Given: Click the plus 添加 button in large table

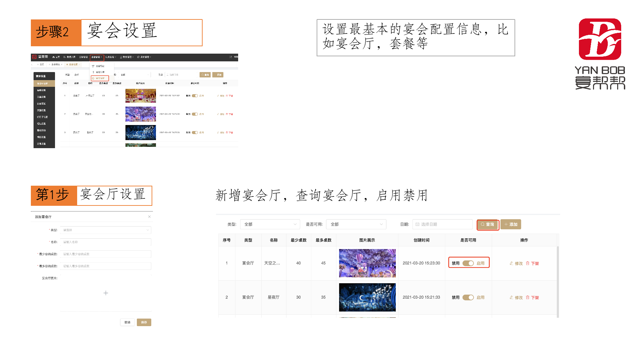Looking at the screenshot, I should pos(511,225).
